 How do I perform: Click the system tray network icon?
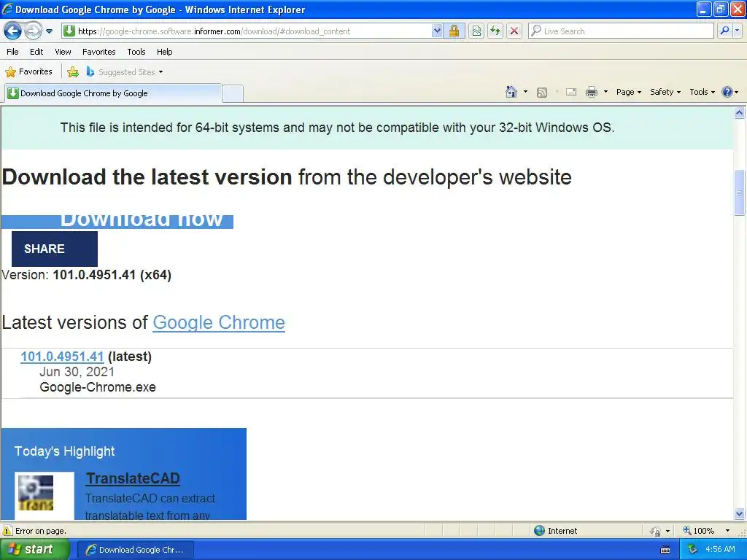pyautogui.click(x=693, y=550)
